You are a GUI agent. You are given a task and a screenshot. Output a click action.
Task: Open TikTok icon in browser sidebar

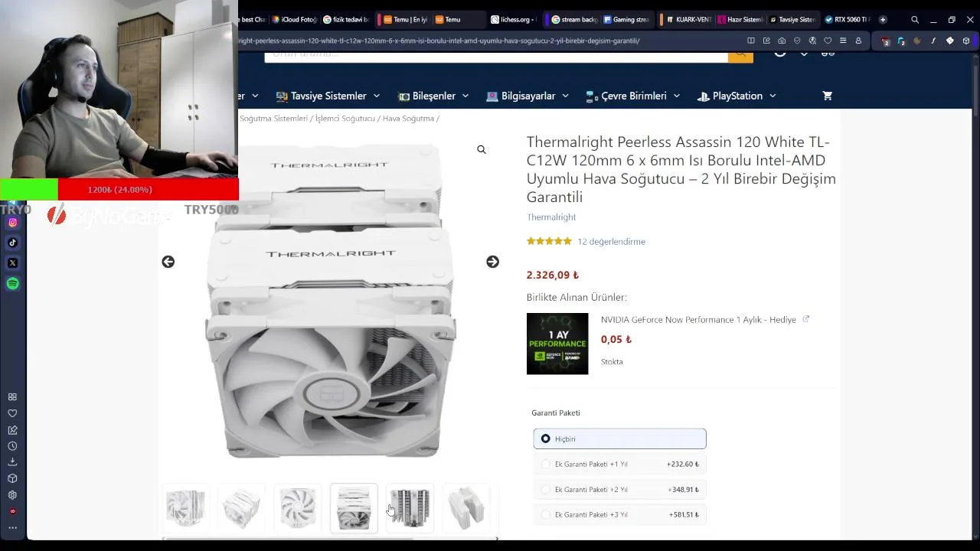[12, 243]
